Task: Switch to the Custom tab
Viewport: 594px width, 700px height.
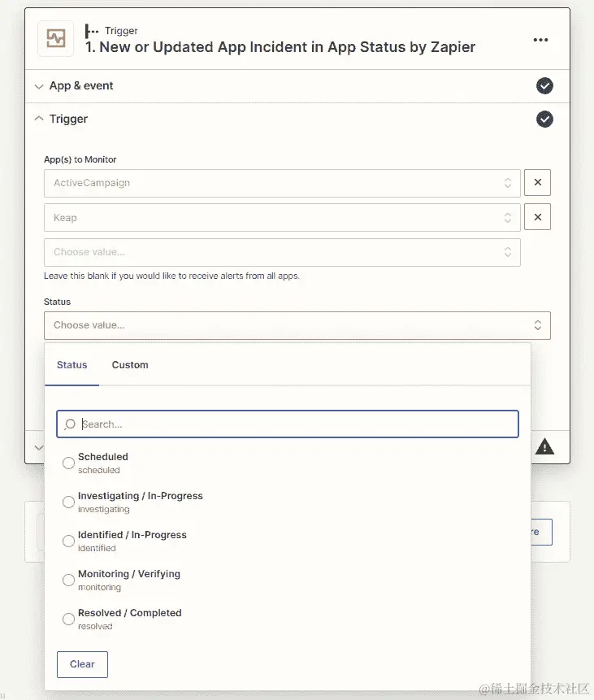Action: coord(129,364)
